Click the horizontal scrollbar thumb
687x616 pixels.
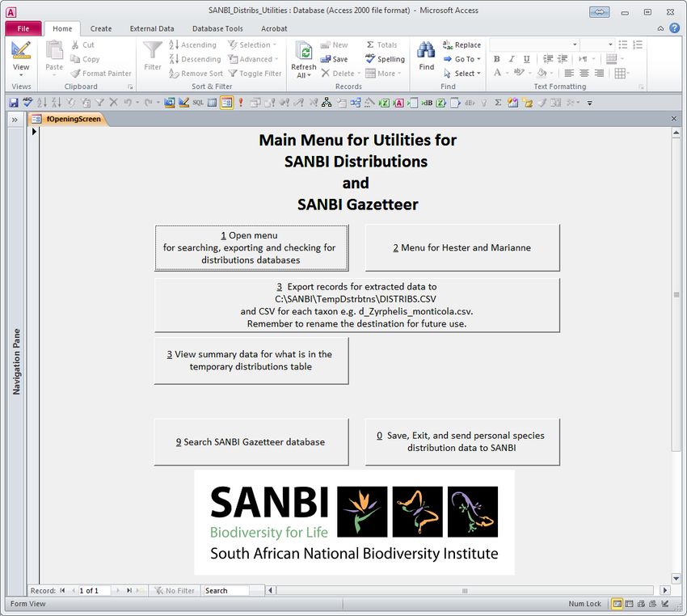pyautogui.click(x=465, y=591)
